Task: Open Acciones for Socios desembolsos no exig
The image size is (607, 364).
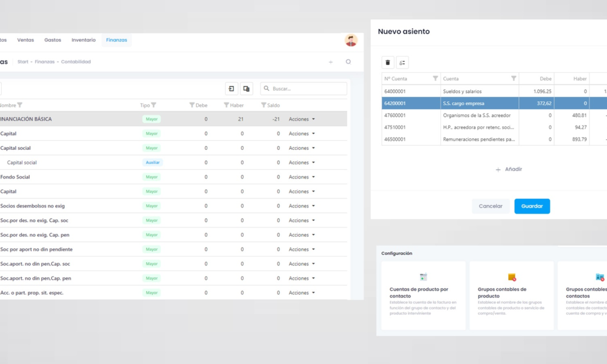Action: point(302,206)
